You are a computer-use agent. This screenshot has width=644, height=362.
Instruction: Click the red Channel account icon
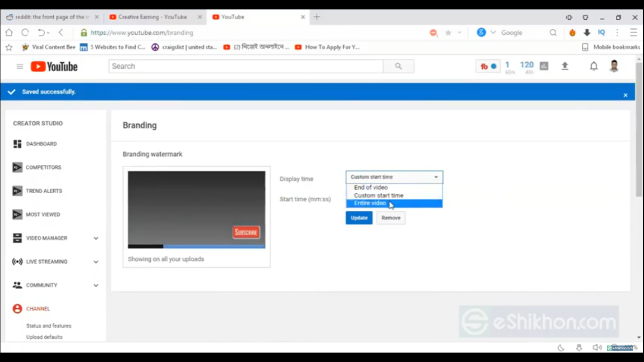[x=17, y=309]
